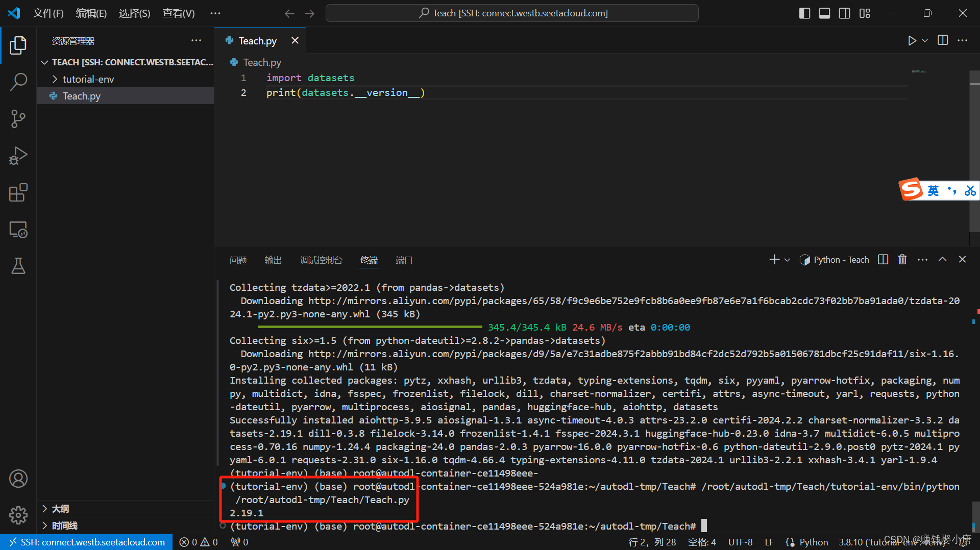Customize the editor layout
Image resolution: width=980 pixels, height=550 pixels.
point(865,13)
